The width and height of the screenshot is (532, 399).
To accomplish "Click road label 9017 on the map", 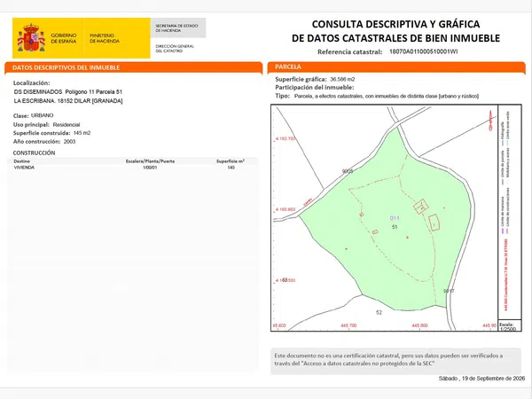I will point(449,291).
